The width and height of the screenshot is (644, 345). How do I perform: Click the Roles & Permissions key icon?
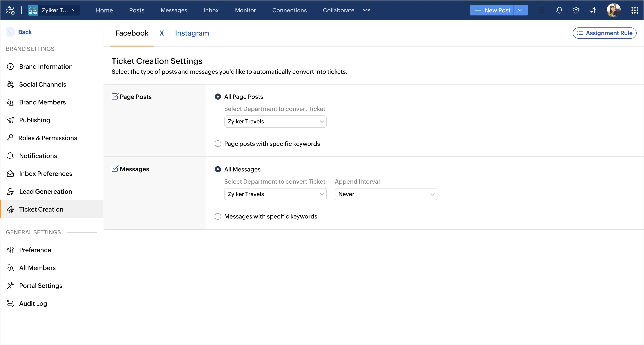(10, 138)
